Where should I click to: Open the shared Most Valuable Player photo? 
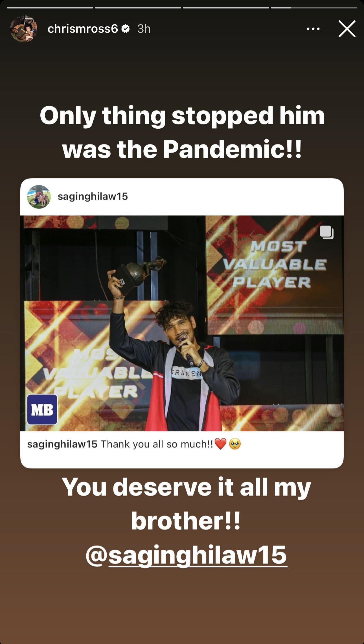(182, 323)
